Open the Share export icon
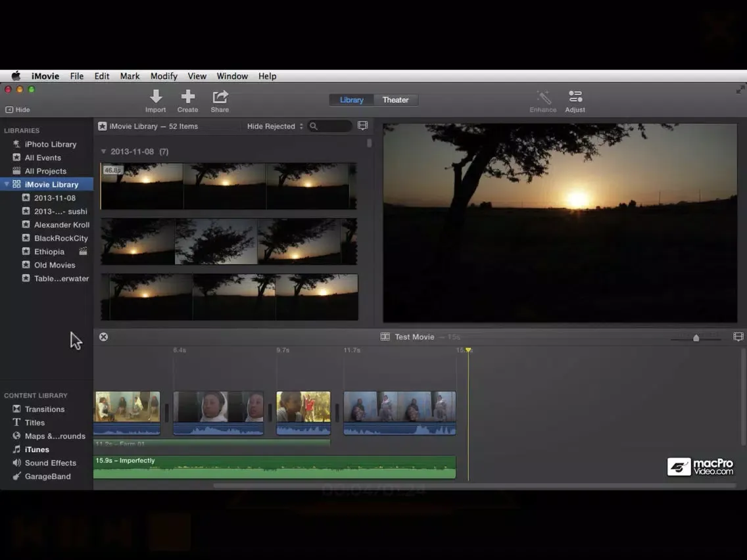Screen dimensions: 747x560 220,97
